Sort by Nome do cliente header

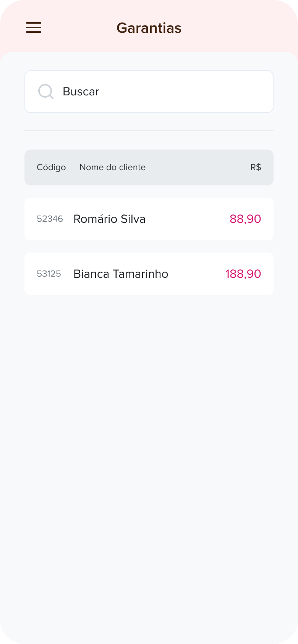[x=112, y=167]
